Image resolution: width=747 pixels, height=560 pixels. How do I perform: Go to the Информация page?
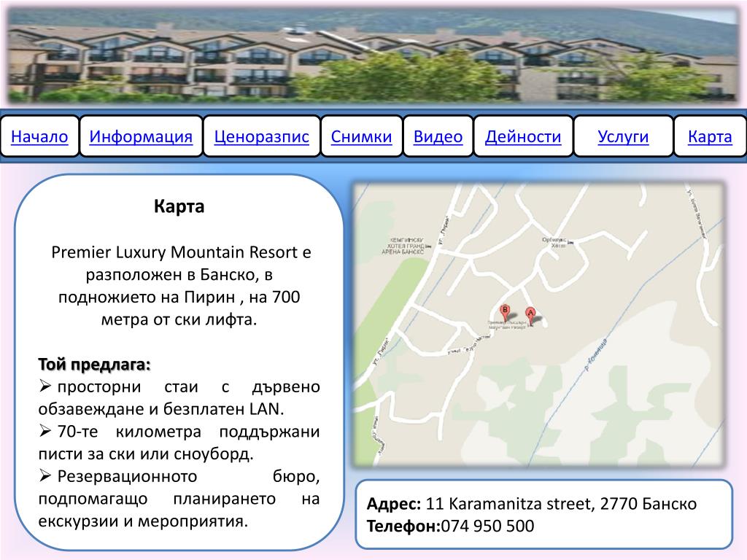[141, 136]
